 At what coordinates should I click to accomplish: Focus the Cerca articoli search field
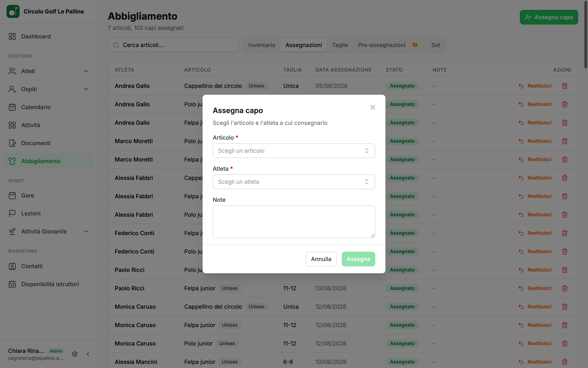click(173, 45)
